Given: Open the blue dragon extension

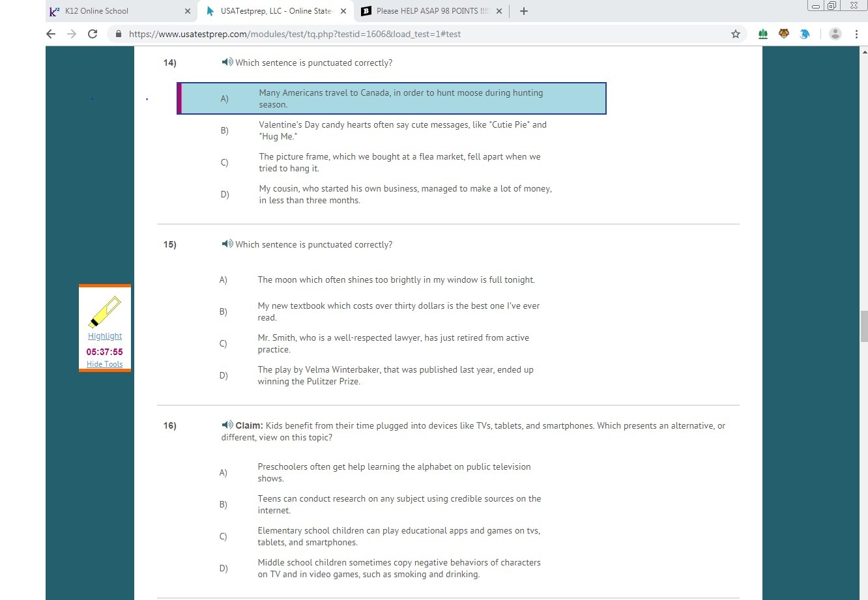Looking at the screenshot, I should [x=805, y=34].
